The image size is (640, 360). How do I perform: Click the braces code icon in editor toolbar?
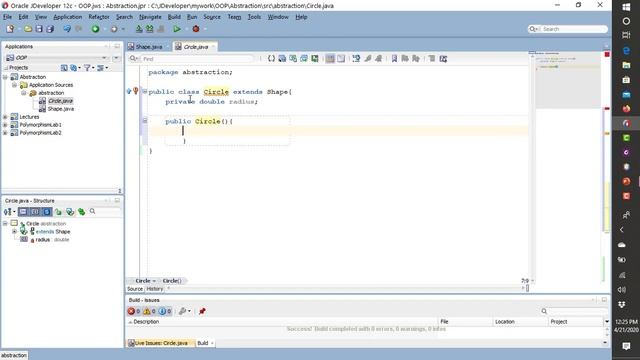tap(271, 59)
